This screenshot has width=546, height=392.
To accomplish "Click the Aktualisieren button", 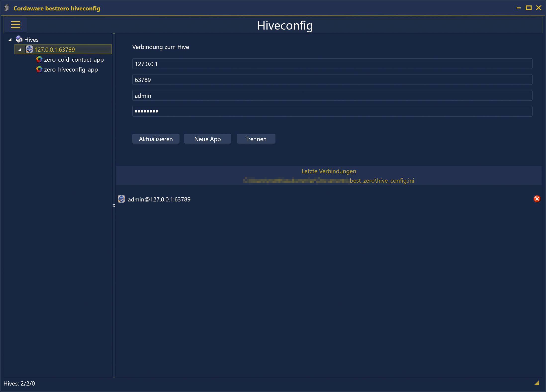I will pyautogui.click(x=156, y=139).
